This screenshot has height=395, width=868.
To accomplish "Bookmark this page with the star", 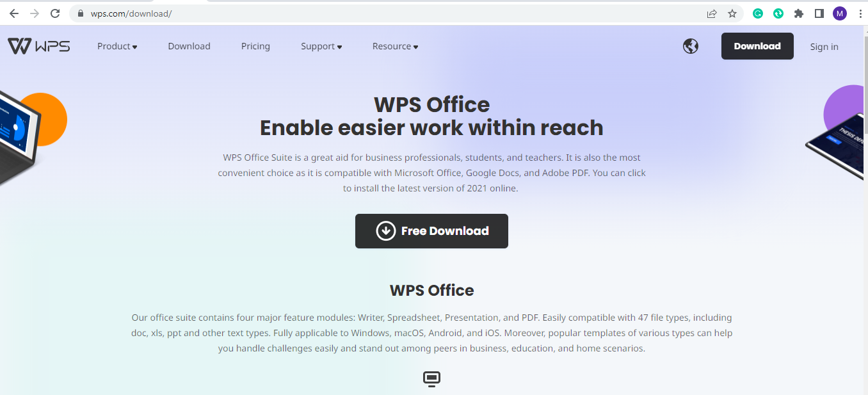I will click(732, 13).
